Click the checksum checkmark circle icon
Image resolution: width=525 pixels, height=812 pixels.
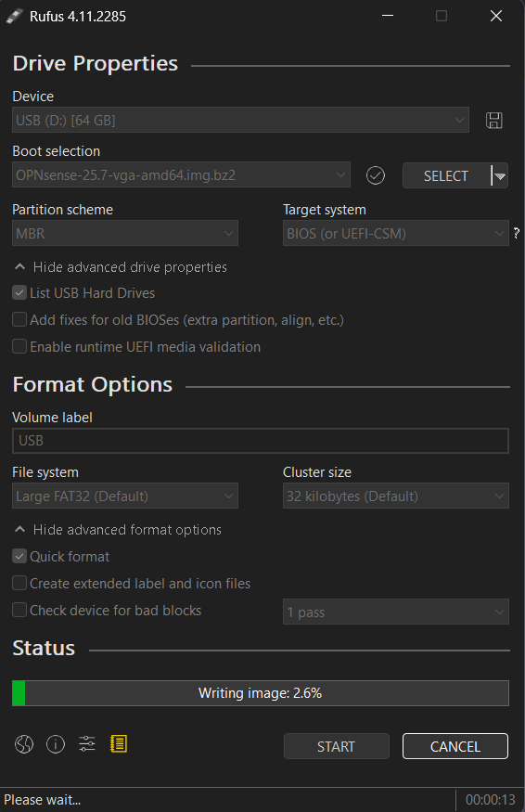[x=376, y=175]
